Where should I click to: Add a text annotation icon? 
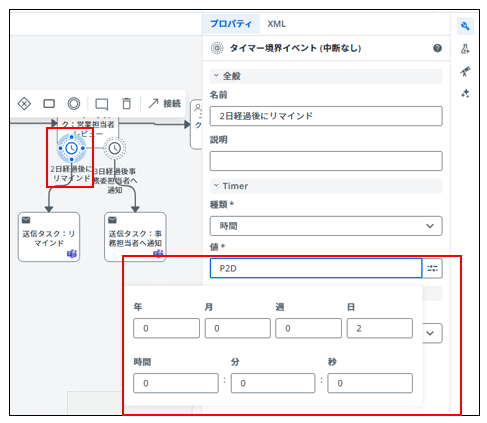pyautogui.click(x=102, y=104)
